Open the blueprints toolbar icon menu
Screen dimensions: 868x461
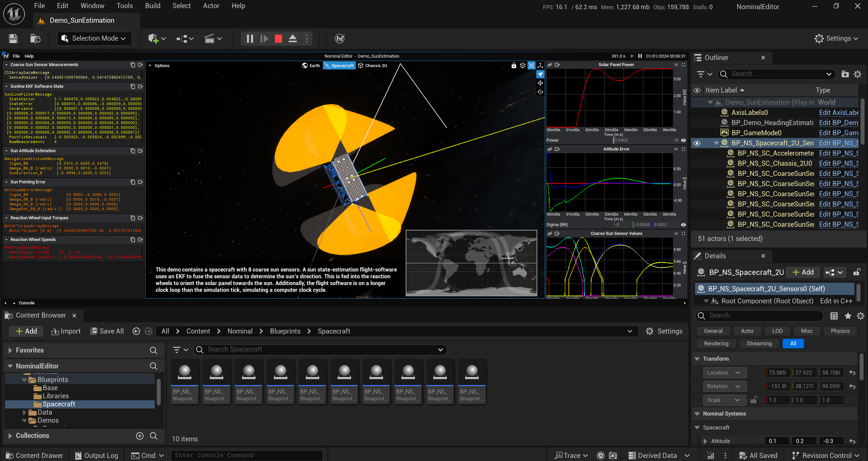tap(185, 39)
